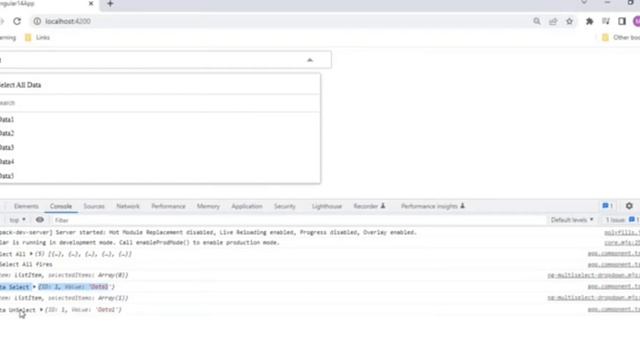Click the Search field in the dropdown list
The width and height of the screenshot is (640, 360).
pos(159,103)
